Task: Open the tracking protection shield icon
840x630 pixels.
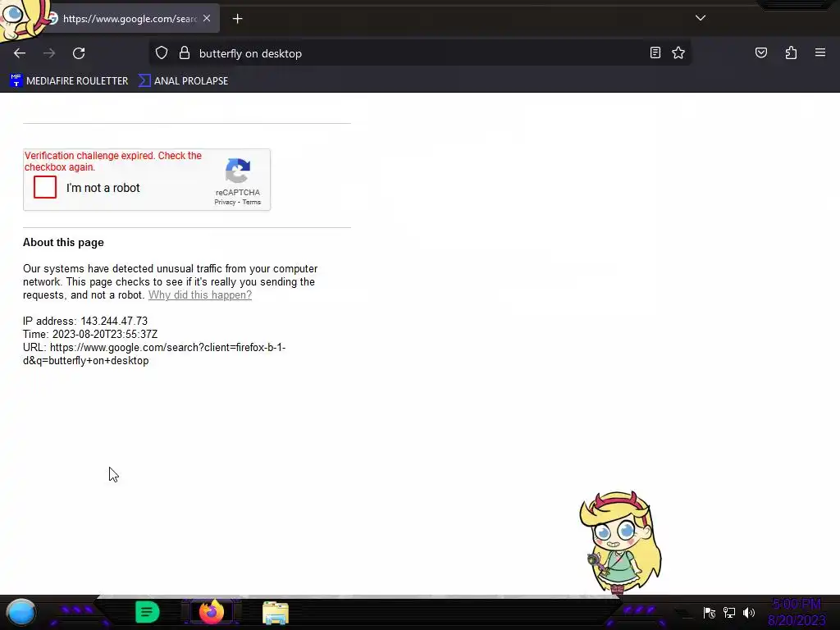Action: [162, 53]
